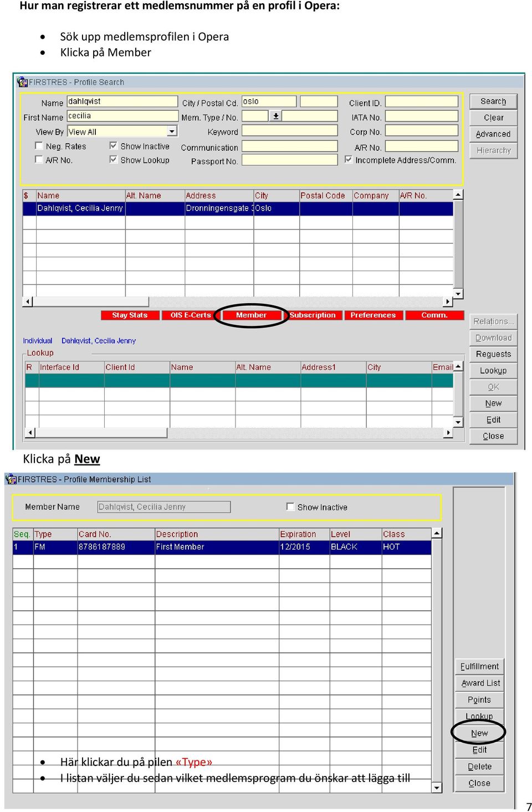Click Member Name field in Membership List

(164, 507)
